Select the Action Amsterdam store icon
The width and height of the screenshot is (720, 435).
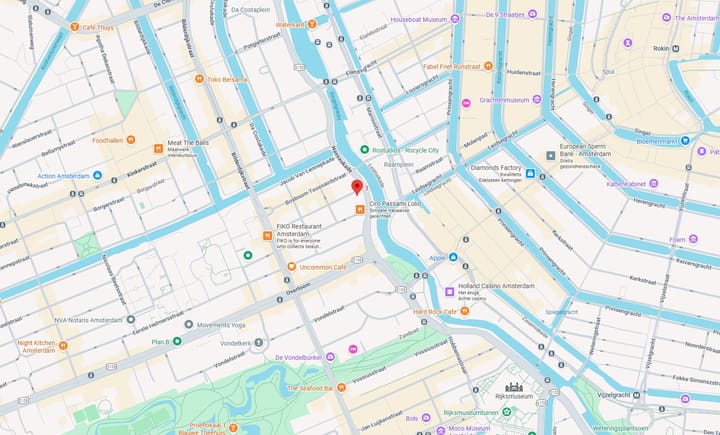97,175
